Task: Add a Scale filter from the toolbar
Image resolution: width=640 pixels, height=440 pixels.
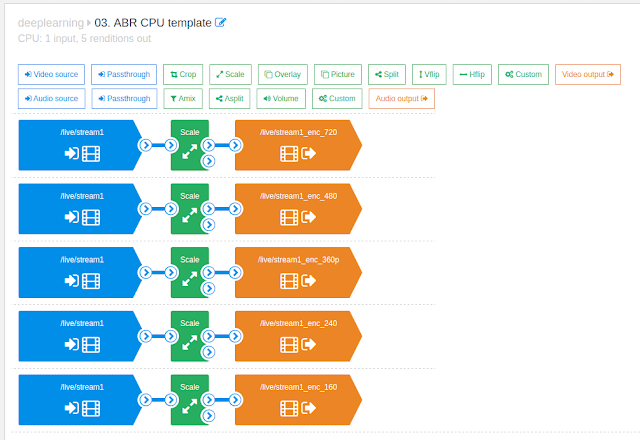Action: (231, 74)
